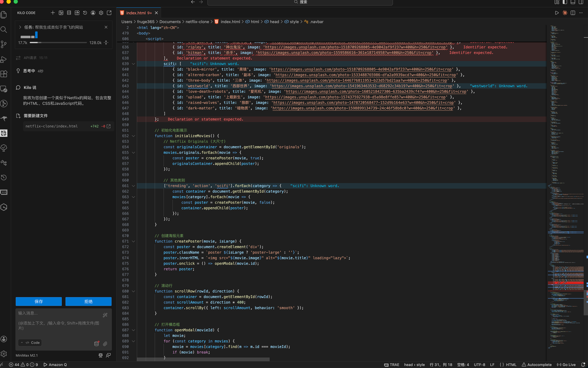Toggle Autocomplete in status bar
Image resolution: width=588 pixels, height=368 pixels.
[537, 365]
